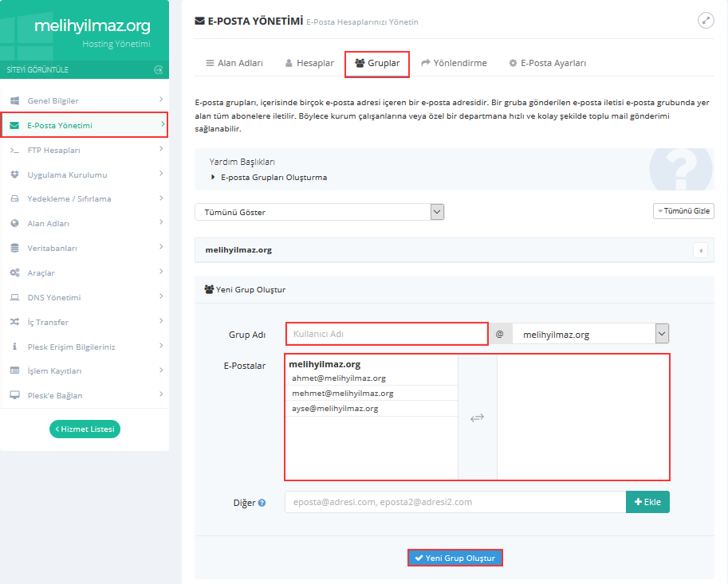
Task: Click the Ekle button
Action: pyautogui.click(x=648, y=502)
